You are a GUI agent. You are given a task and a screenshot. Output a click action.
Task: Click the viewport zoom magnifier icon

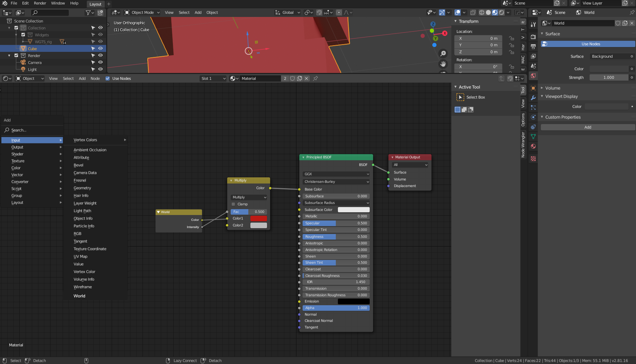tap(443, 54)
